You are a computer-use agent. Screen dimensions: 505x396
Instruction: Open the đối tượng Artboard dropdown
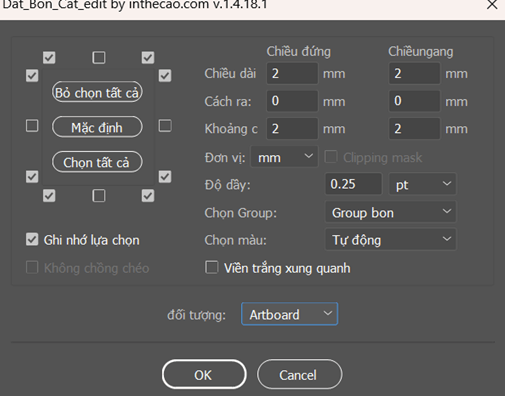(x=289, y=314)
